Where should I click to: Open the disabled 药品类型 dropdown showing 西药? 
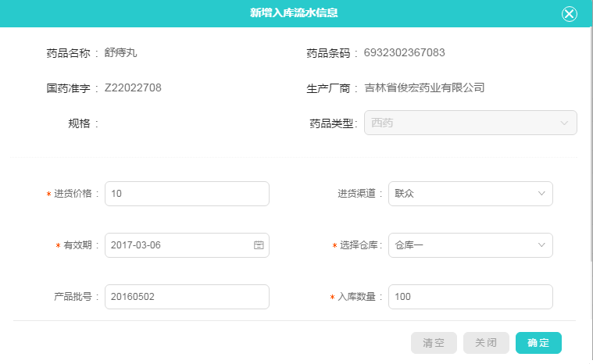coord(470,123)
